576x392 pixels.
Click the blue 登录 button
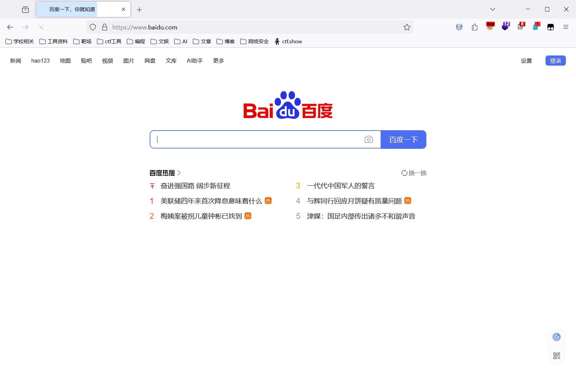[555, 61]
